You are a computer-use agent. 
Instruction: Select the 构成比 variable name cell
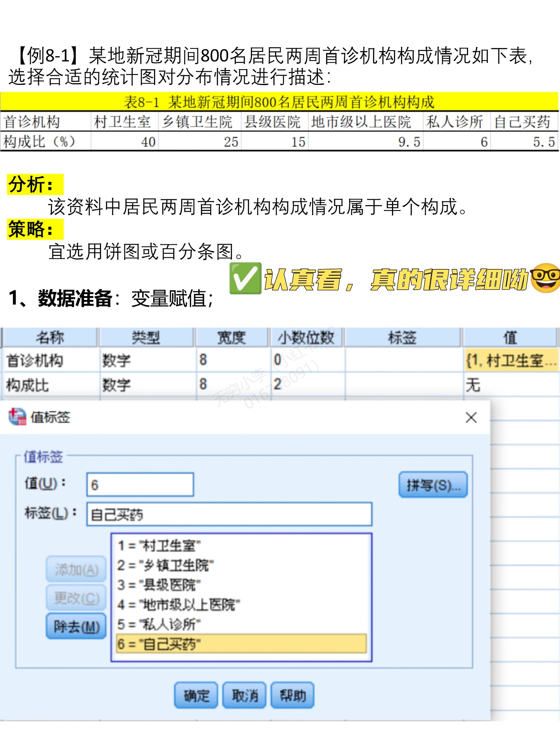51,384
